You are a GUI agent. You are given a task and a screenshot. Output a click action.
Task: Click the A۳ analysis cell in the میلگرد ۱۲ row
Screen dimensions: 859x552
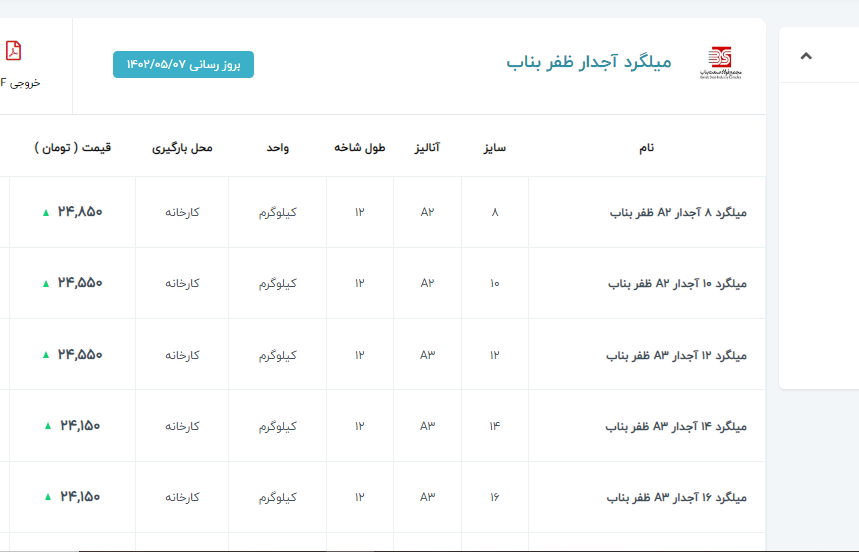pos(427,355)
